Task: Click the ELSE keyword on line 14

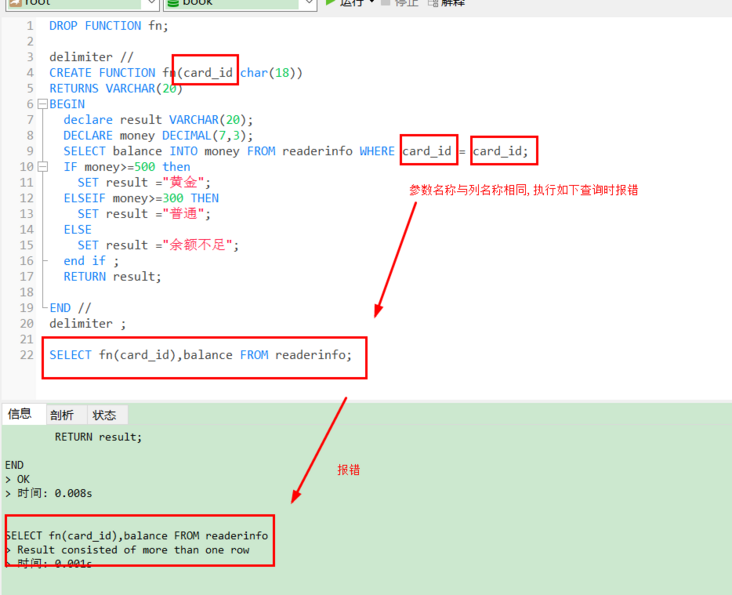Action: click(77, 230)
